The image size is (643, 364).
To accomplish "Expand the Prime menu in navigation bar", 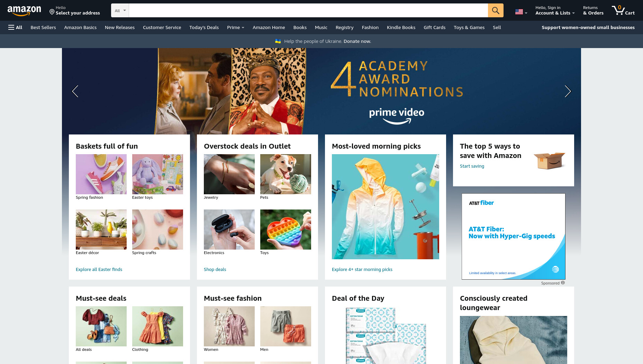I will click(x=236, y=27).
